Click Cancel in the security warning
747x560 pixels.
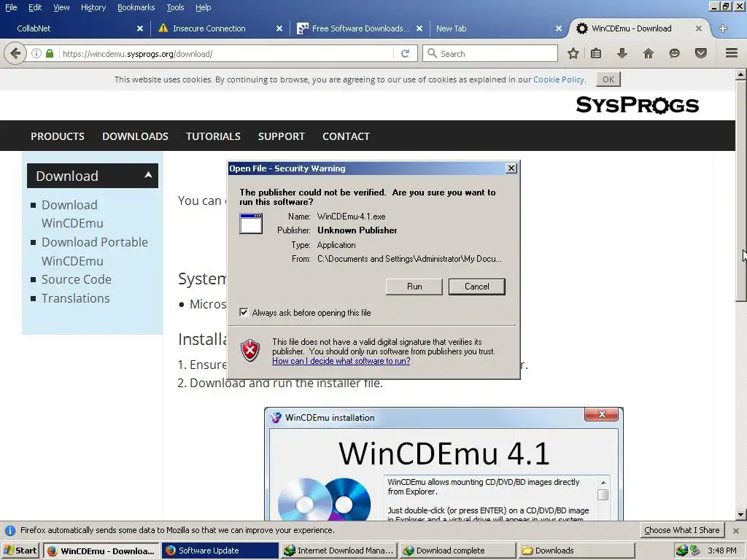[x=477, y=287]
